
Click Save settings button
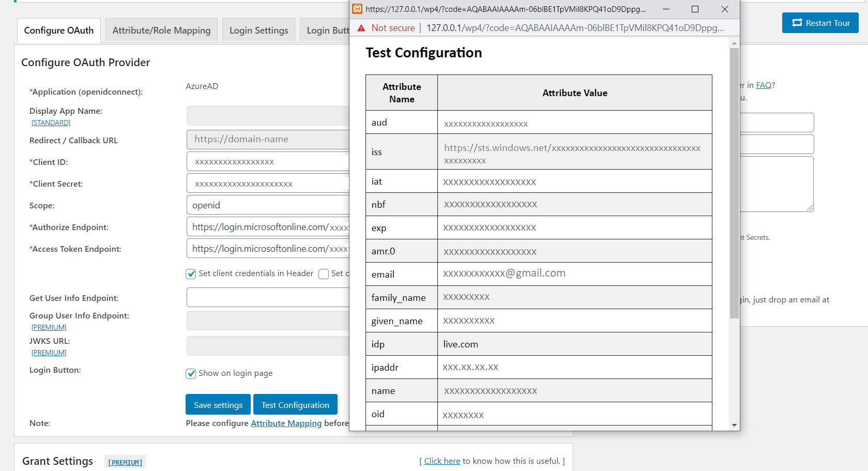(218, 405)
